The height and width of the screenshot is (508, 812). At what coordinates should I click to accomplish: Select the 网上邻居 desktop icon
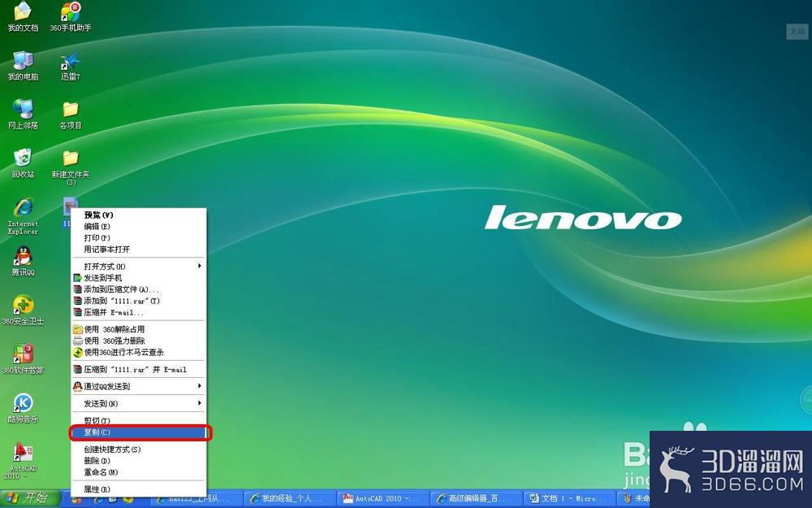click(23, 115)
